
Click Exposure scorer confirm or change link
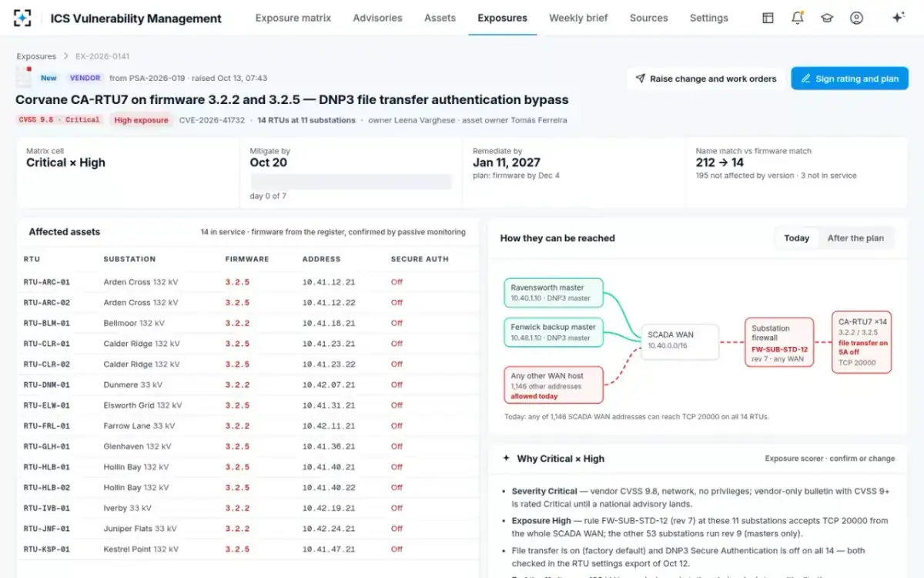(x=830, y=459)
